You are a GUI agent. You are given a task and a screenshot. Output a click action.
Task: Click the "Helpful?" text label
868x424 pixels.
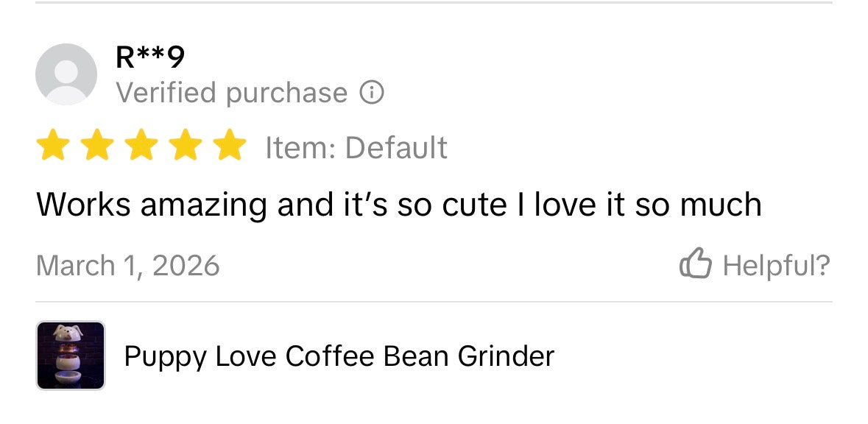point(776,265)
